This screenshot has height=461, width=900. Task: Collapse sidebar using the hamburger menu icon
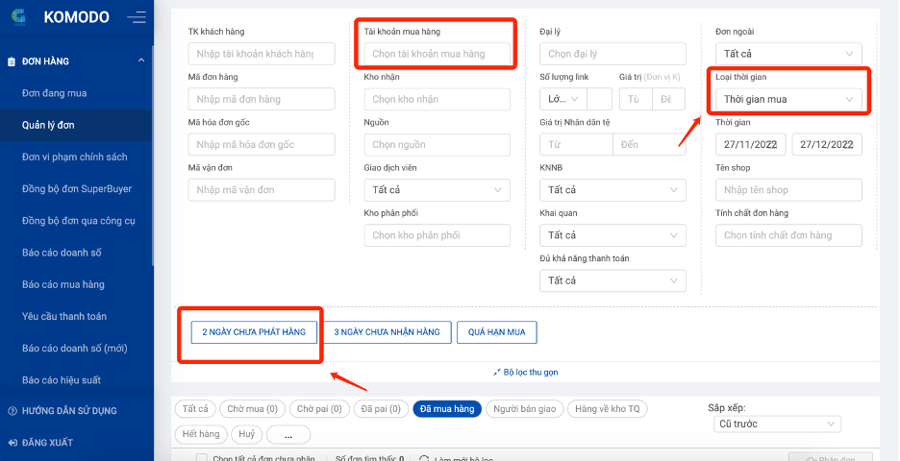pos(137,17)
